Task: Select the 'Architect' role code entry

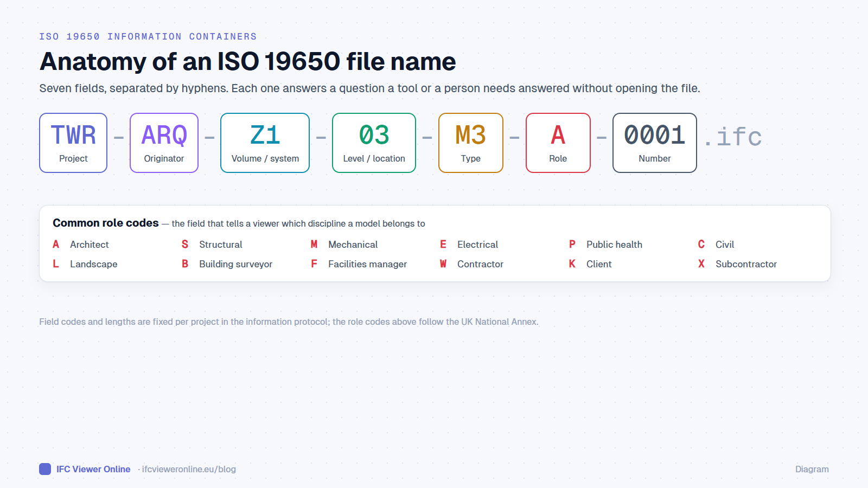Action: tap(81, 245)
